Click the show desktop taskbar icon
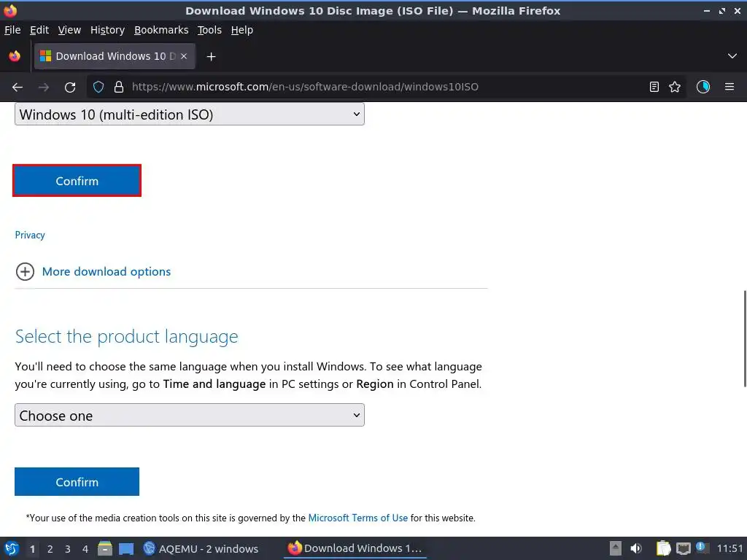 point(126,548)
